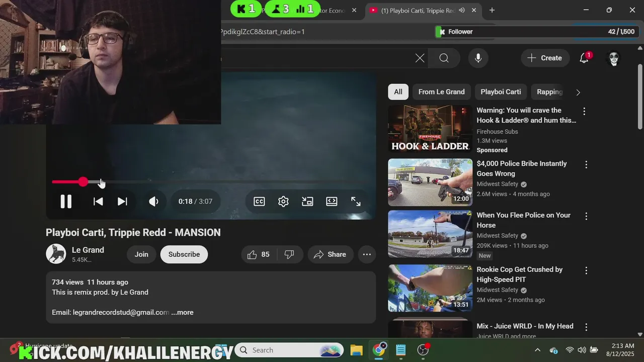Select the Rapping filter chip
This screenshot has width=644, height=362.
point(549,92)
